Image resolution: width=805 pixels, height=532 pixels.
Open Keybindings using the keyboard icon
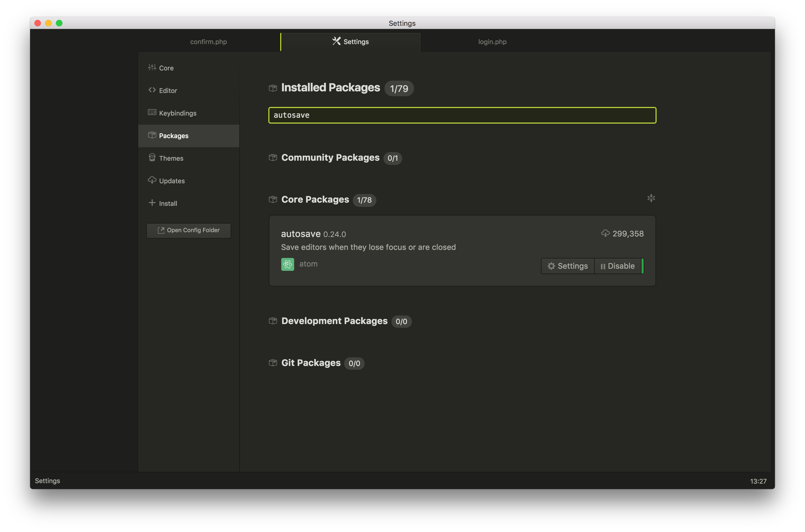pos(152,113)
